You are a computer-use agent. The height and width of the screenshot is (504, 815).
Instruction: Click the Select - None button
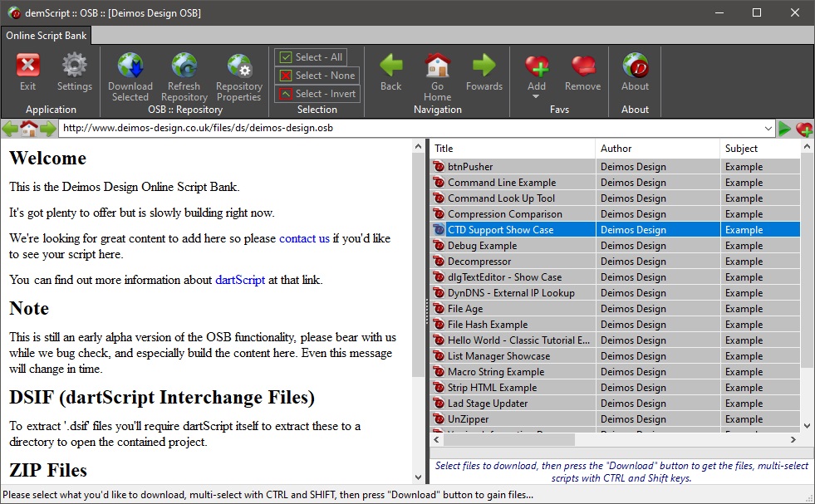pyautogui.click(x=317, y=76)
